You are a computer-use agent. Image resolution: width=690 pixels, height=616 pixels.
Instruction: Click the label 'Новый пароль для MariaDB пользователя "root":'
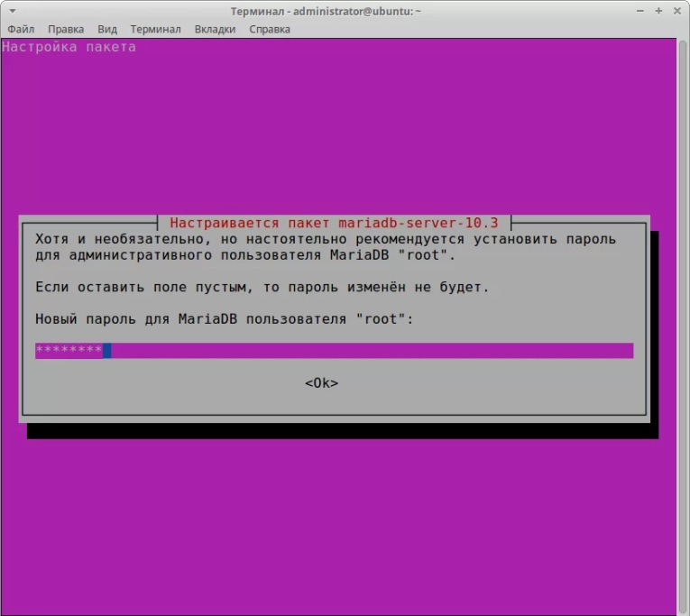click(x=225, y=319)
